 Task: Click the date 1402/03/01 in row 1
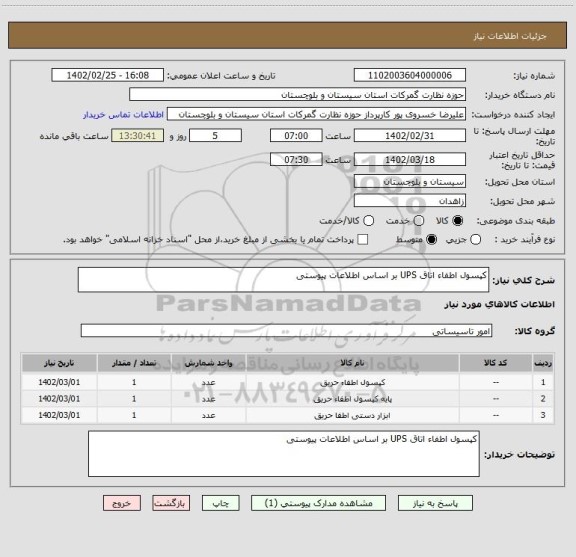59,382
